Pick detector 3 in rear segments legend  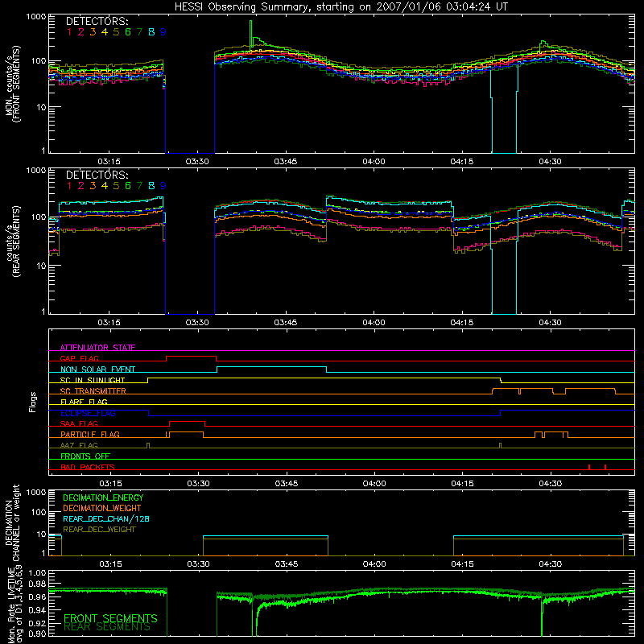coord(93,186)
